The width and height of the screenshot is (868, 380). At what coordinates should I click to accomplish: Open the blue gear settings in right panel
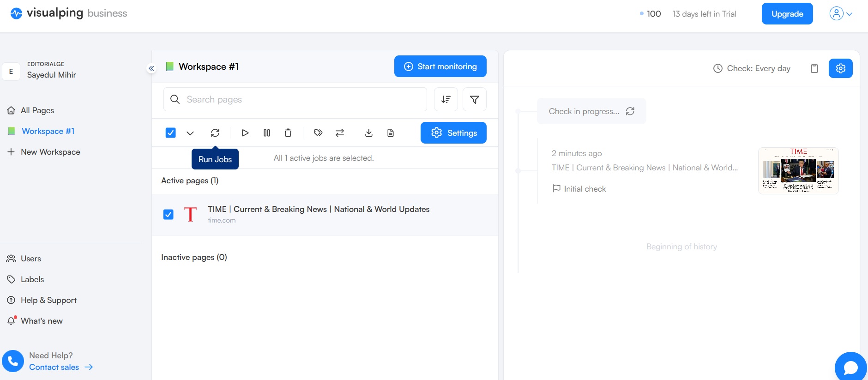click(x=841, y=68)
